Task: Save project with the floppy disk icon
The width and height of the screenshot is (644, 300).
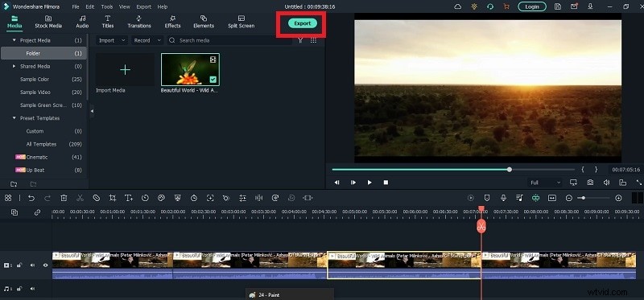Action: coord(557,6)
